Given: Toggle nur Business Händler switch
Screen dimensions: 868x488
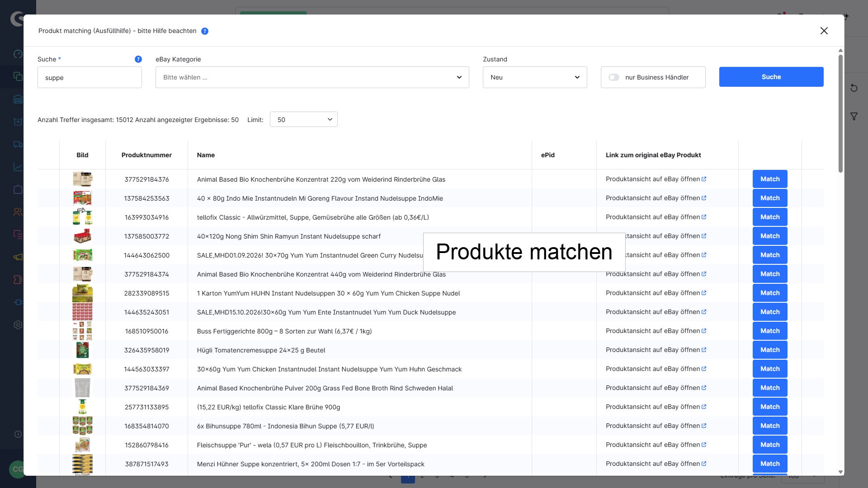Looking at the screenshot, I should (x=614, y=77).
